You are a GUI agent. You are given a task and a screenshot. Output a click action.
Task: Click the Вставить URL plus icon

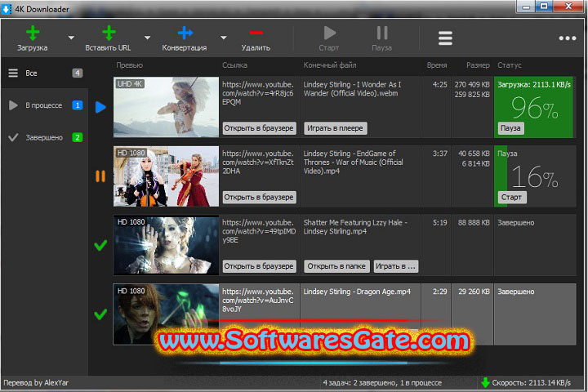pos(109,33)
